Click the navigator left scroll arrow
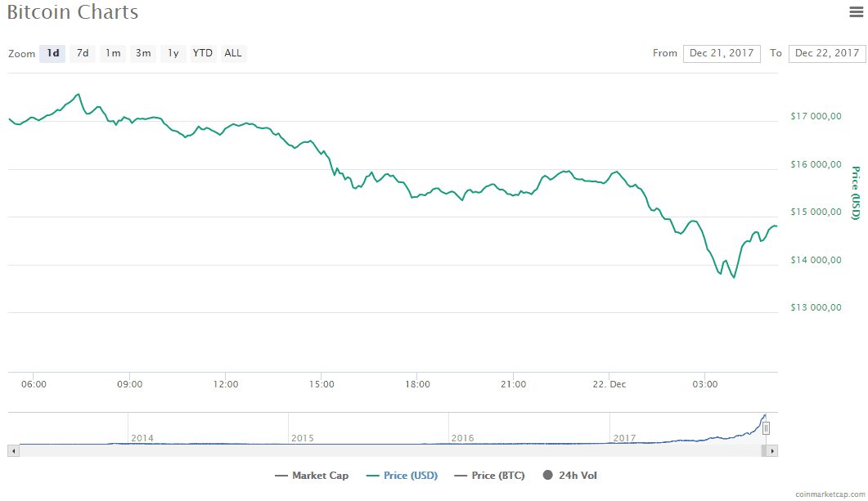Image resolution: width=868 pixels, height=501 pixels. [13, 451]
